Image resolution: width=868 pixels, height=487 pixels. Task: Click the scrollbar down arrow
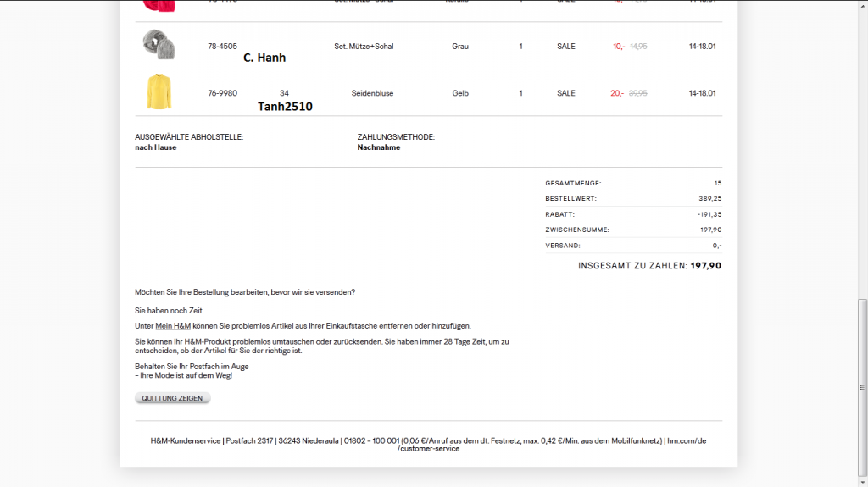tap(862, 481)
